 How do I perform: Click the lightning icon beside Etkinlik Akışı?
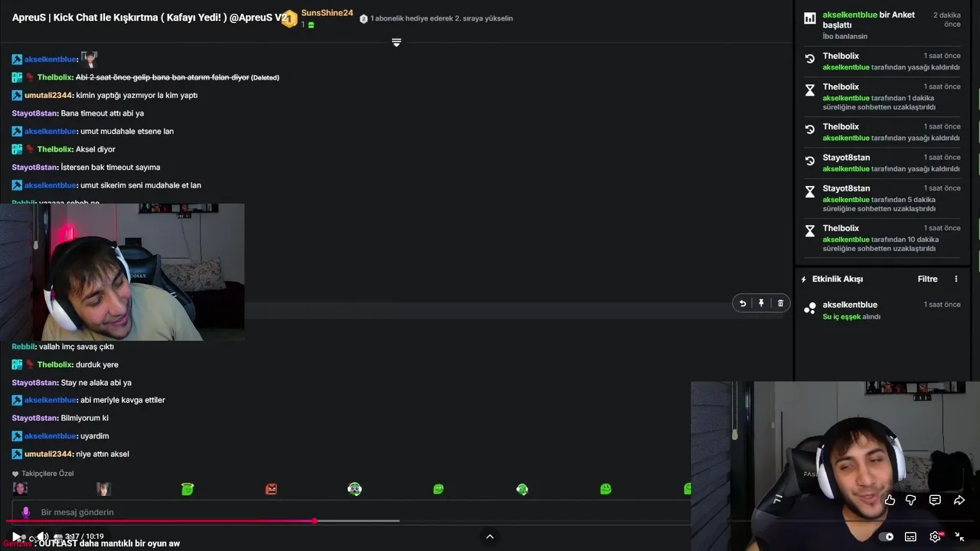tap(804, 279)
